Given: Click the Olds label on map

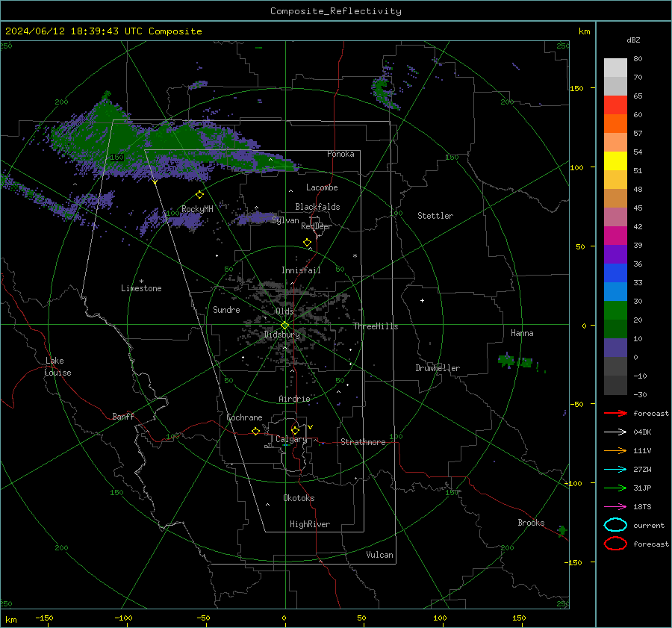Looking at the screenshot, I should (284, 311).
